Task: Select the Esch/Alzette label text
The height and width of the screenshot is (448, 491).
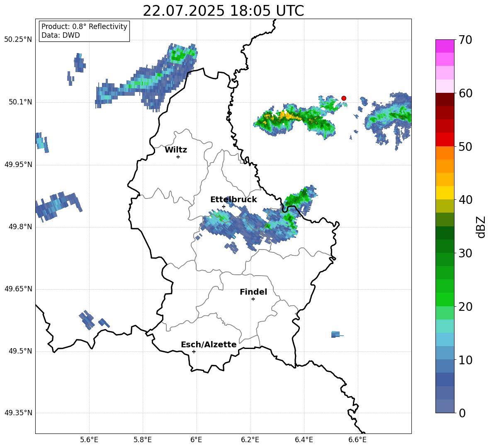Action: [x=209, y=344]
